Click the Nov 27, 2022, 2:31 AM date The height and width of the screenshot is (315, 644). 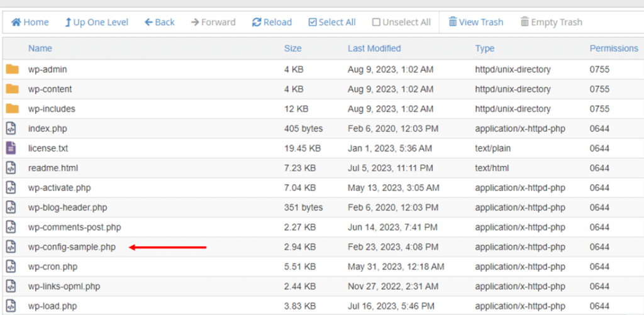point(393,286)
